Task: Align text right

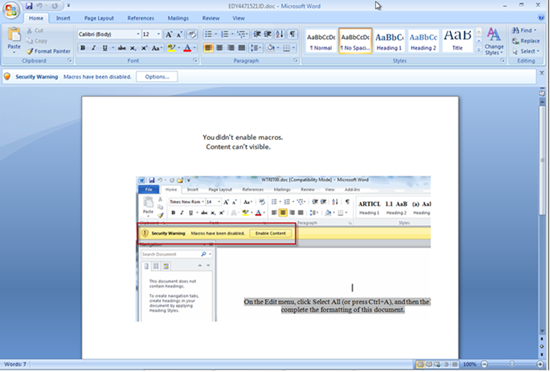Action: (230, 48)
